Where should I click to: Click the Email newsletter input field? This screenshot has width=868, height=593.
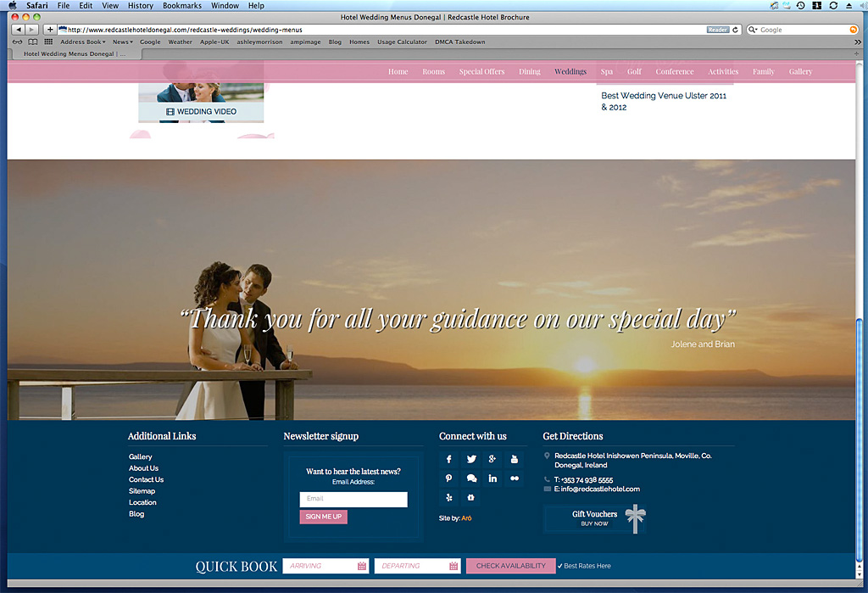point(353,499)
